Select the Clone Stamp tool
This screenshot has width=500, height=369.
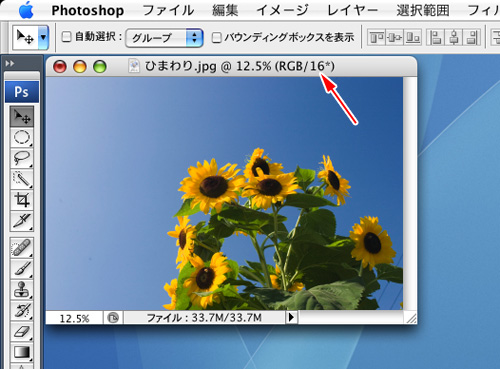coord(22,289)
